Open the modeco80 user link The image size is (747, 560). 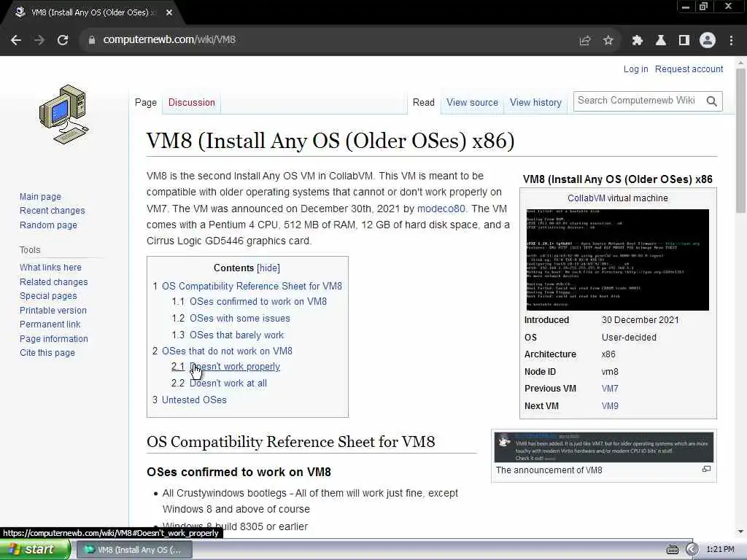tap(441, 209)
